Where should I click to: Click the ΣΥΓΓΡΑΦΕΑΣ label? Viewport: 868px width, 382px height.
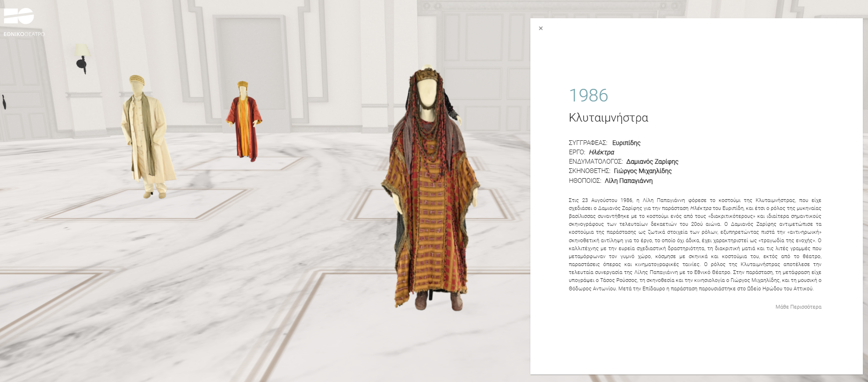click(x=588, y=143)
